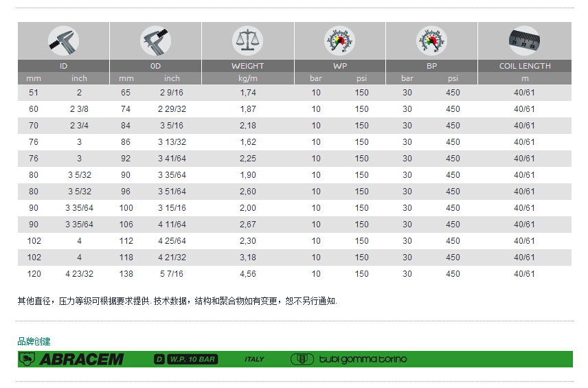
Task: Click the tubi gomma torino emblem icon
Action: [x=302, y=359]
